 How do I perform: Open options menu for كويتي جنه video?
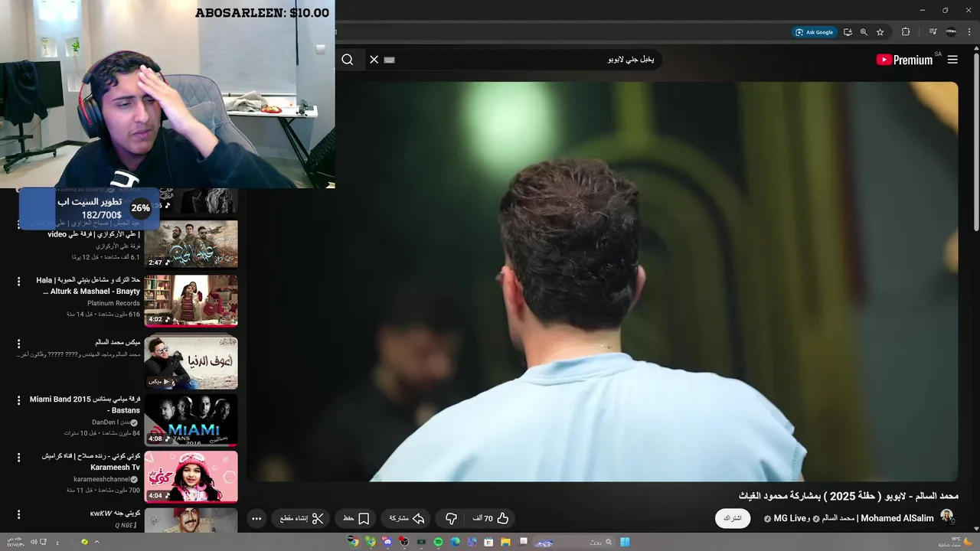pos(19,514)
